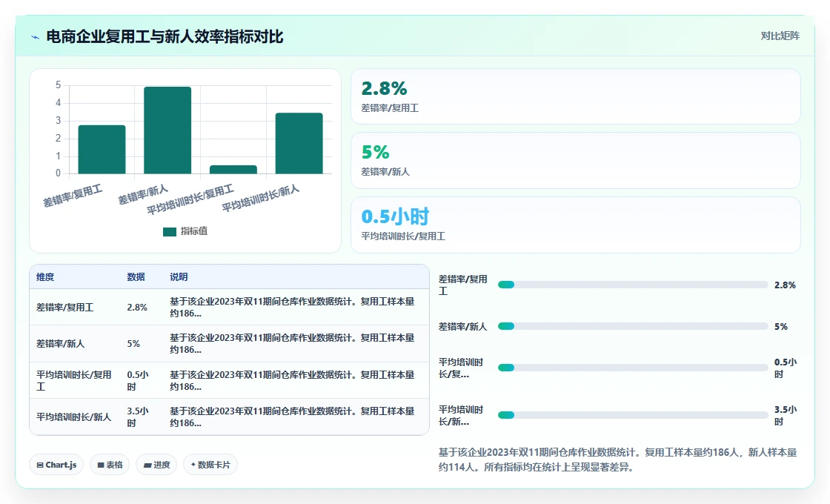Click the chart y-axis label 5

click(59, 84)
